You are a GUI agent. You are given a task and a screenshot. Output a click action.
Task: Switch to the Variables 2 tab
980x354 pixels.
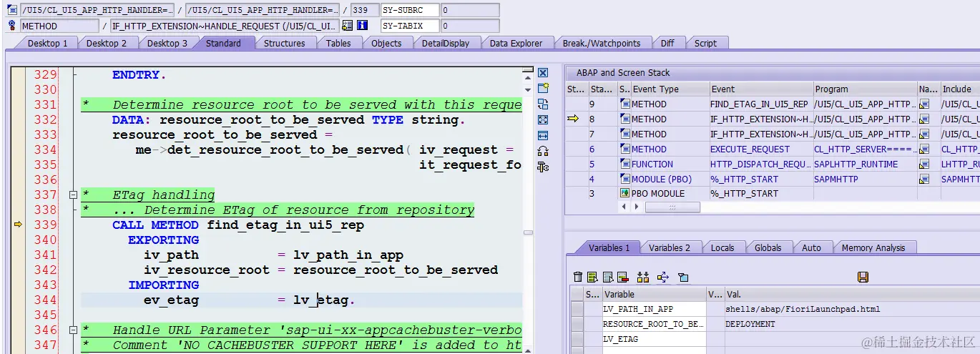coord(670,247)
